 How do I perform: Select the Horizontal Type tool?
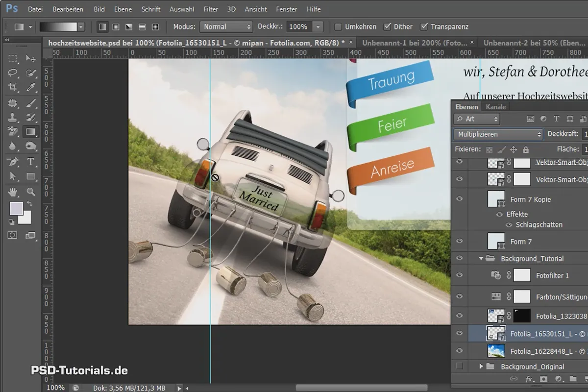tap(30, 162)
